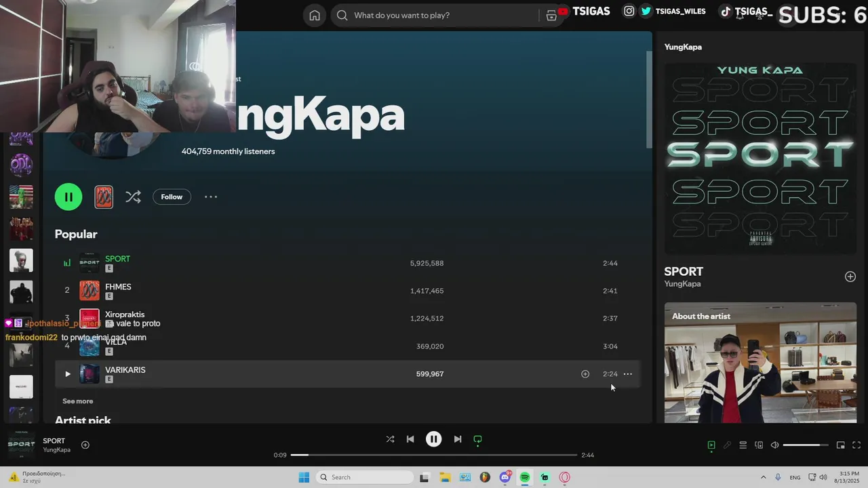Open more options for VARIKARIS
Viewport: 868px width, 488px height.
(628, 374)
